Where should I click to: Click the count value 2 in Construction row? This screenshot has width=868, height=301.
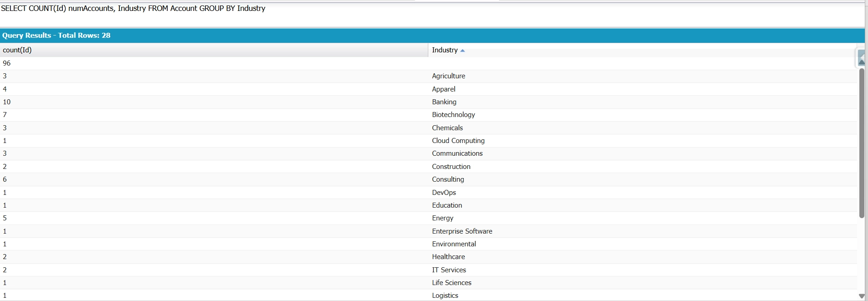[x=5, y=167]
